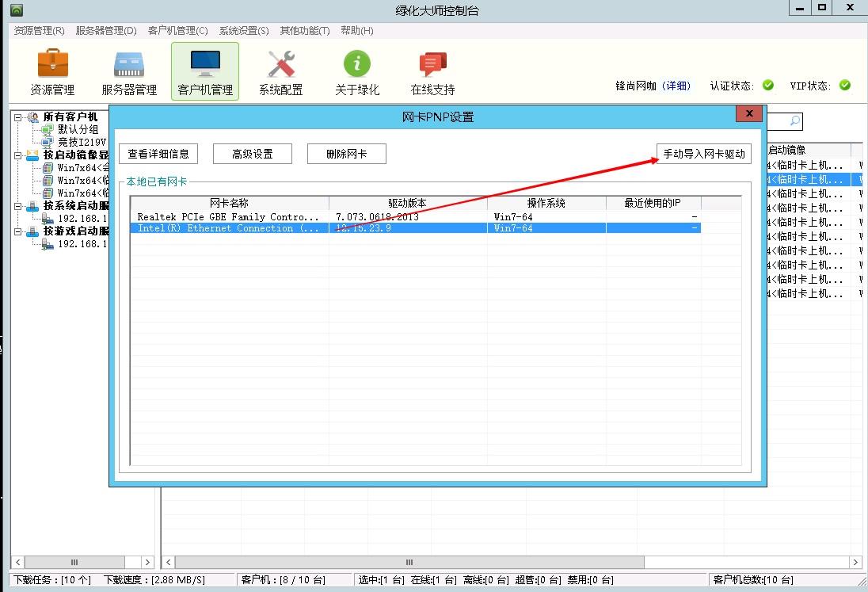The image size is (868, 592).
Task: Click the 查看详细信息 button
Action: click(x=158, y=154)
